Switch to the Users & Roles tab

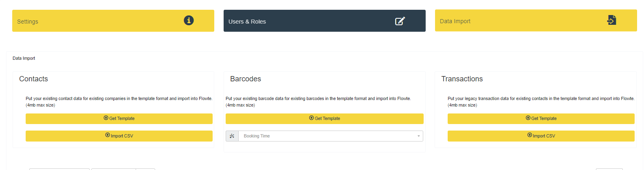(x=325, y=21)
